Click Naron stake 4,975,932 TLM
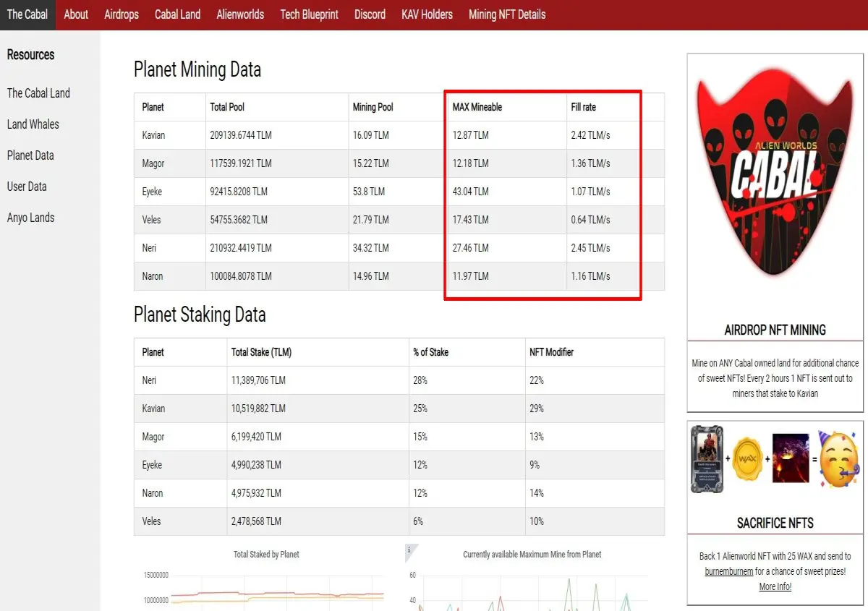The height and width of the screenshot is (611, 868). pos(257,493)
